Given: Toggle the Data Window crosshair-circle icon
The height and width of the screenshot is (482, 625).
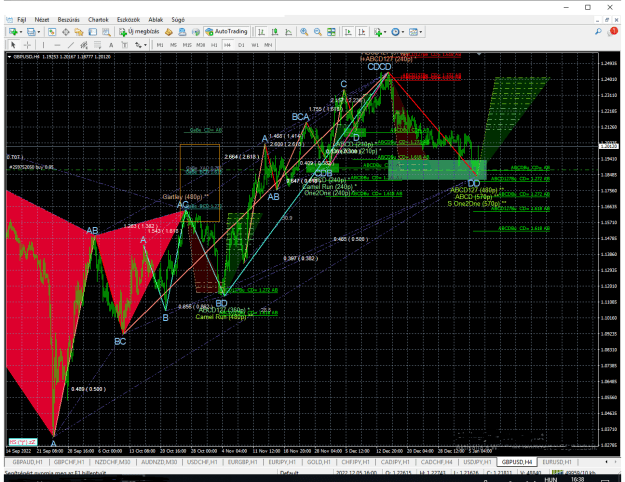Looking at the screenshot, I should coord(66,32).
